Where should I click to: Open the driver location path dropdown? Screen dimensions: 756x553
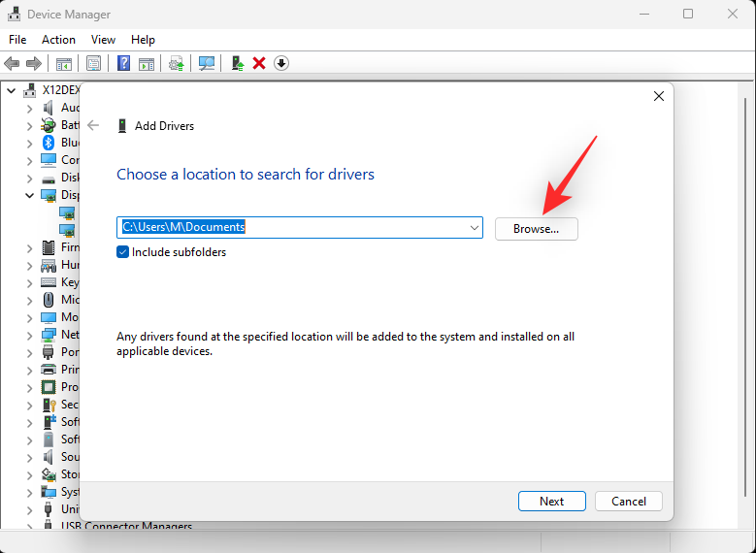pos(474,228)
